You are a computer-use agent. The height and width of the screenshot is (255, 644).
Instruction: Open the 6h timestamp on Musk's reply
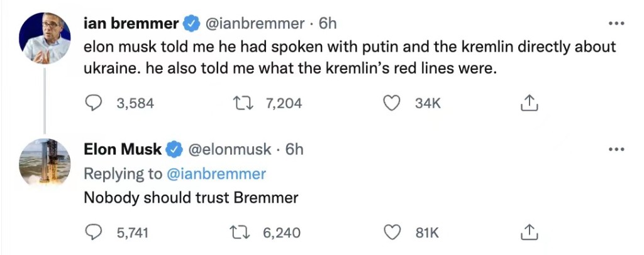(x=294, y=149)
